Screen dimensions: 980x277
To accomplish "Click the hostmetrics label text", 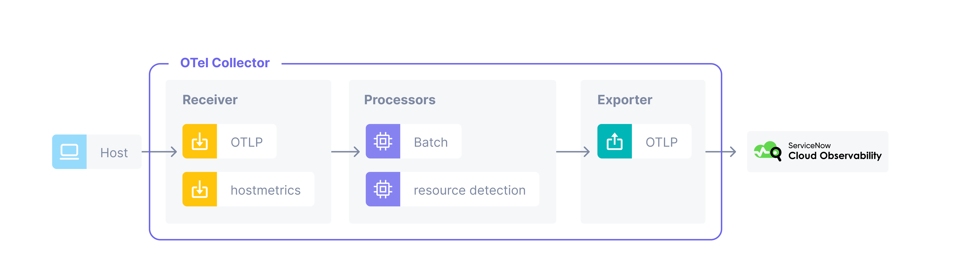I will [x=265, y=190].
